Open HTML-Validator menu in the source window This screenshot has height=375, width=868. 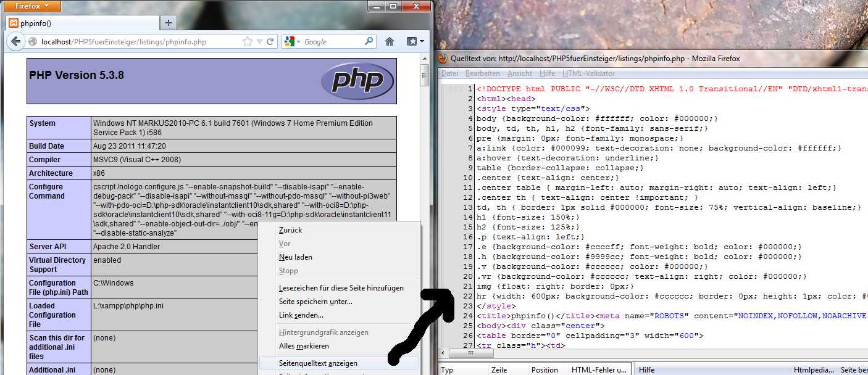point(588,73)
